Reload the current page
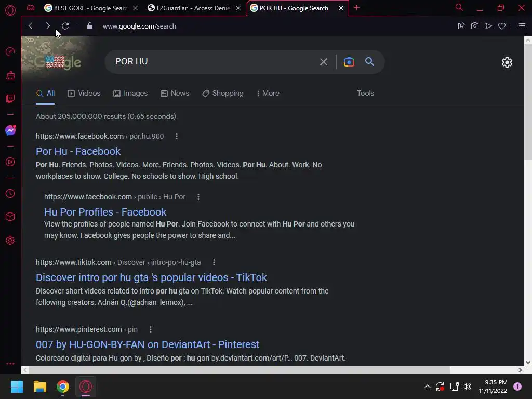Image resolution: width=532 pixels, height=399 pixels. 65,26
